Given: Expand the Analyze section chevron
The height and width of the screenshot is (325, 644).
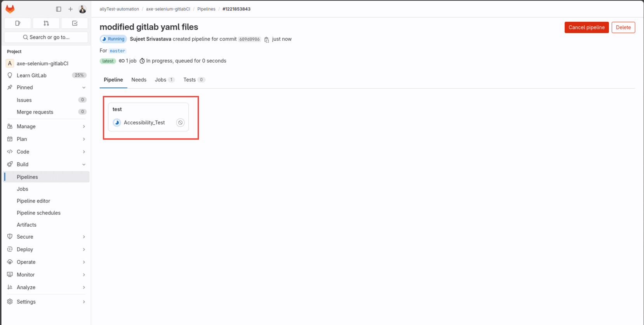Looking at the screenshot, I should (84, 287).
